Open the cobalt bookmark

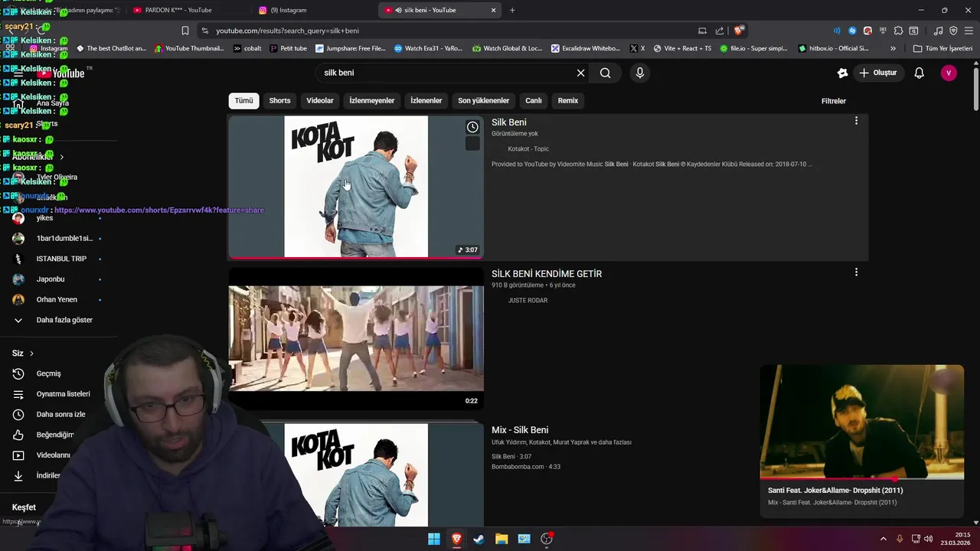(x=247, y=48)
